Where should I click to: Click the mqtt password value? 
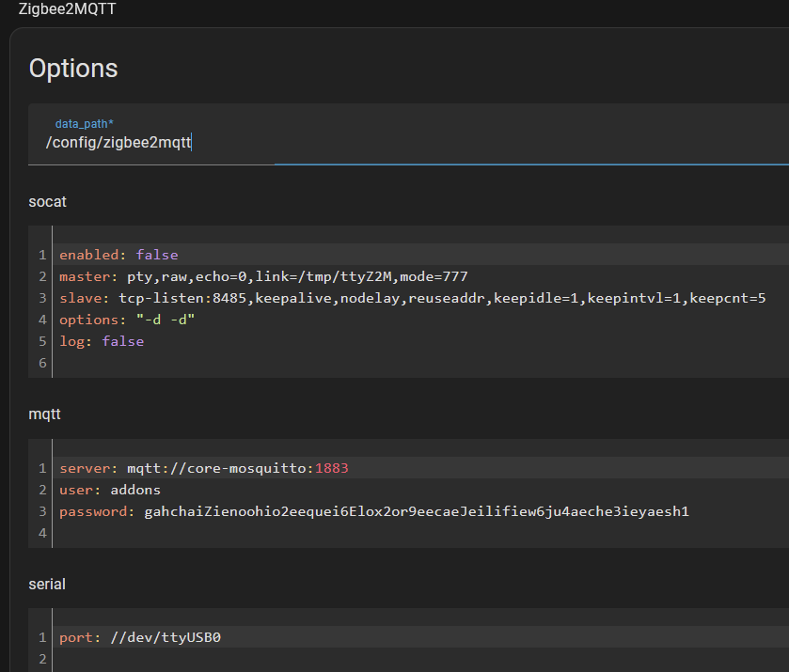[417, 511]
